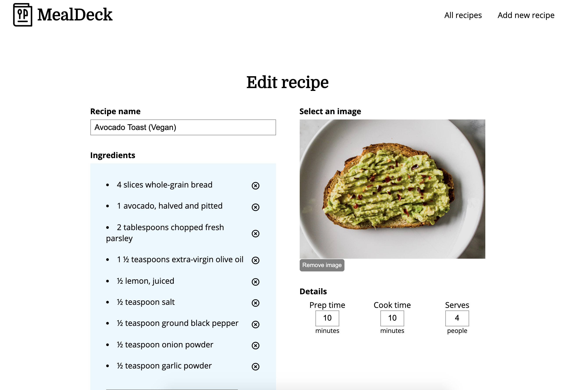588x390 pixels.
Task: Click the Remove image button
Action: (x=322, y=265)
